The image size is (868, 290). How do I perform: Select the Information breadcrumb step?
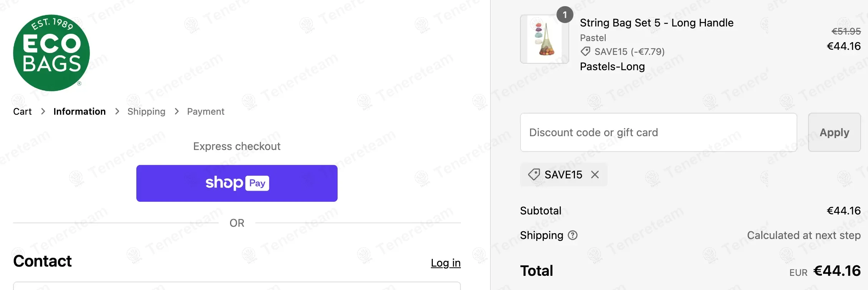click(80, 112)
